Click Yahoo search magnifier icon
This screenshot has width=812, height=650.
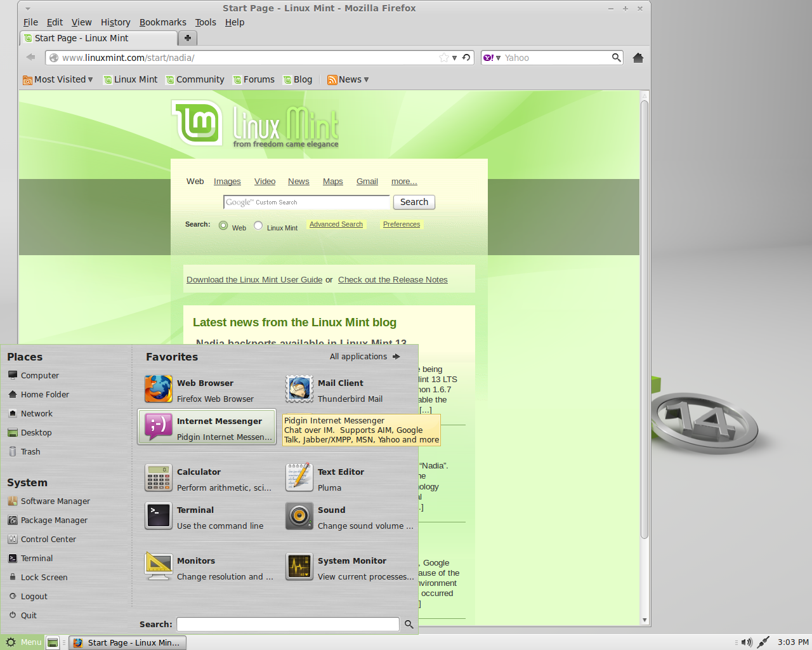pyautogui.click(x=616, y=58)
